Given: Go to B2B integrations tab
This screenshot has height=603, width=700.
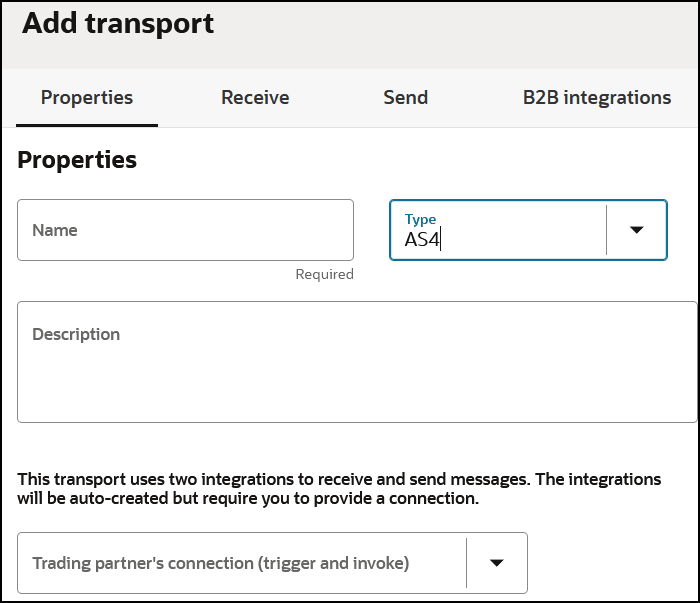Looking at the screenshot, I should tap(597, 98).
